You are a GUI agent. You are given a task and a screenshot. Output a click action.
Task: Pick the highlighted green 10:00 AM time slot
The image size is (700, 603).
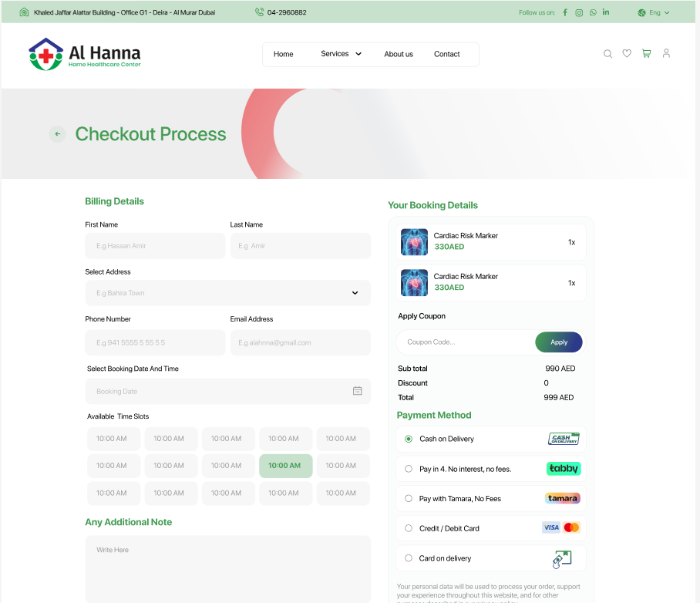(x=285, y=466)
